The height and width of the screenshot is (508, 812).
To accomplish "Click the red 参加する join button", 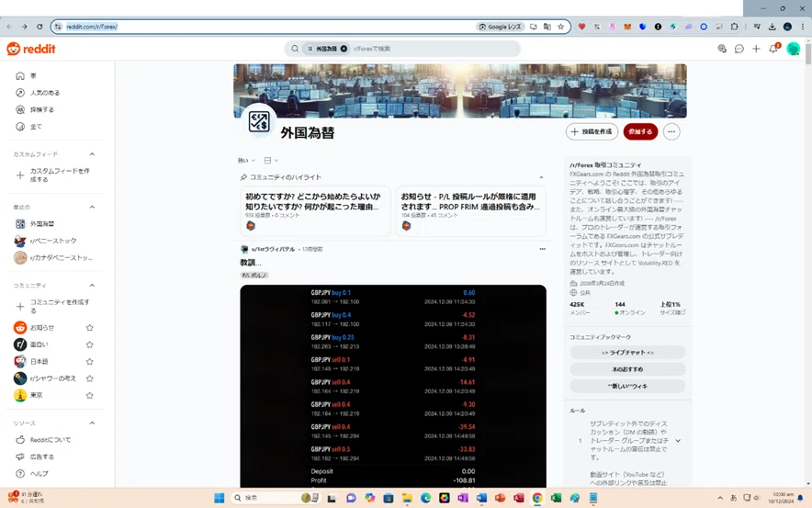I will click(x=640, y=131).
